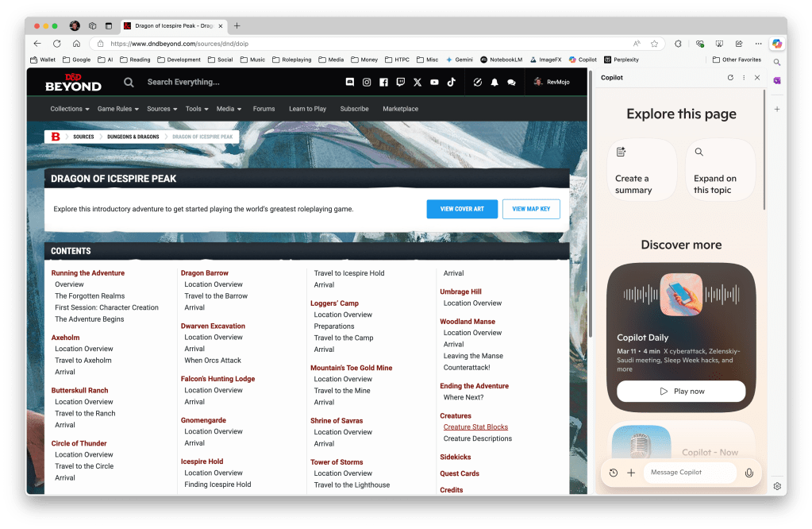The image size is (812, 529).
Task: Open private messages chat bubbles icon
Action: pos(511,82)
